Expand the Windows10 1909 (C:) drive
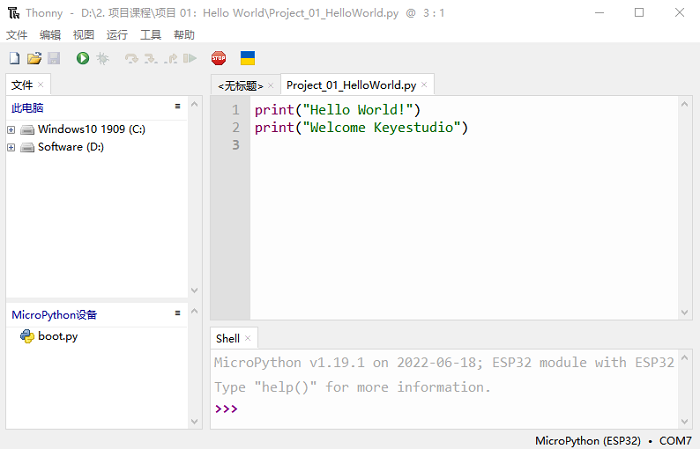Screen dimensions: 700x449 pyautogui.click(x=11, y=129)
